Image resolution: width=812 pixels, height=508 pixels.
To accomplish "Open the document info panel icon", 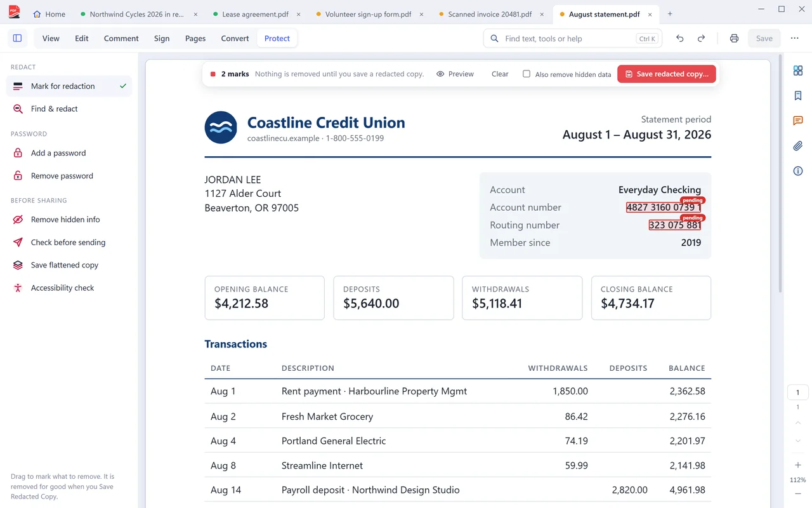I will (798, 171).
